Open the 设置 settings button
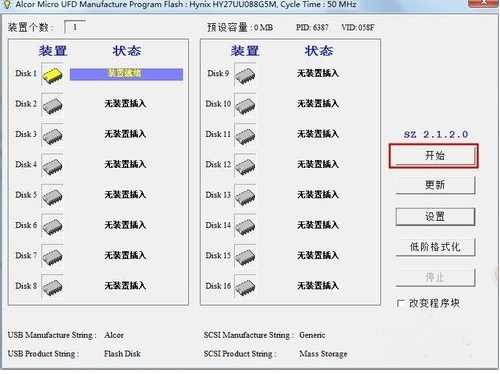This screenshot has height=374, width=500. 435,217
